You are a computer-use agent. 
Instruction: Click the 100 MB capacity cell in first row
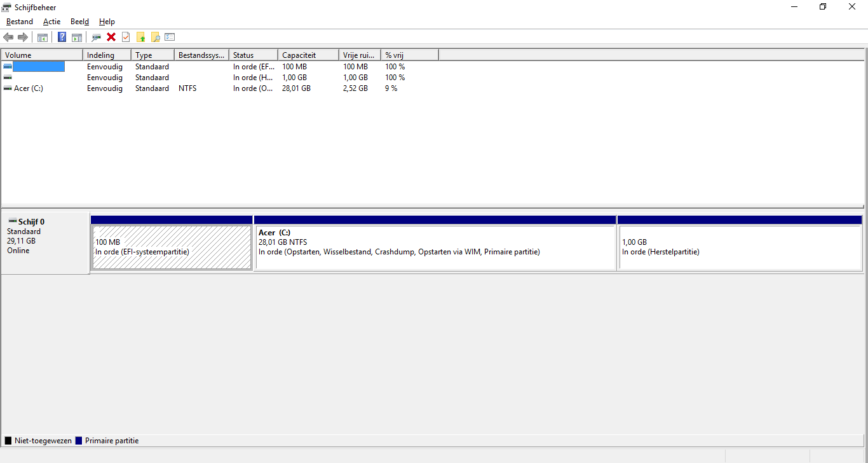point(294,66)
